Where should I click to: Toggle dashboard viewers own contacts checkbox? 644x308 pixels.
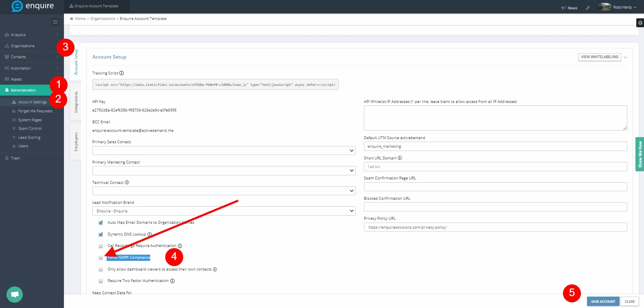(x=101, y=269)
